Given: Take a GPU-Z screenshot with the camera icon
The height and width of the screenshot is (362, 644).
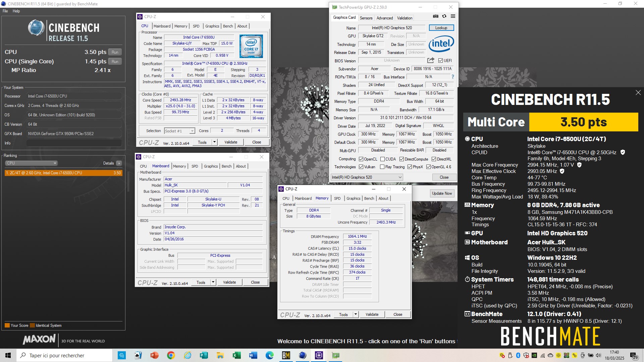Looking at the screenshot, I should pos(435,16).
